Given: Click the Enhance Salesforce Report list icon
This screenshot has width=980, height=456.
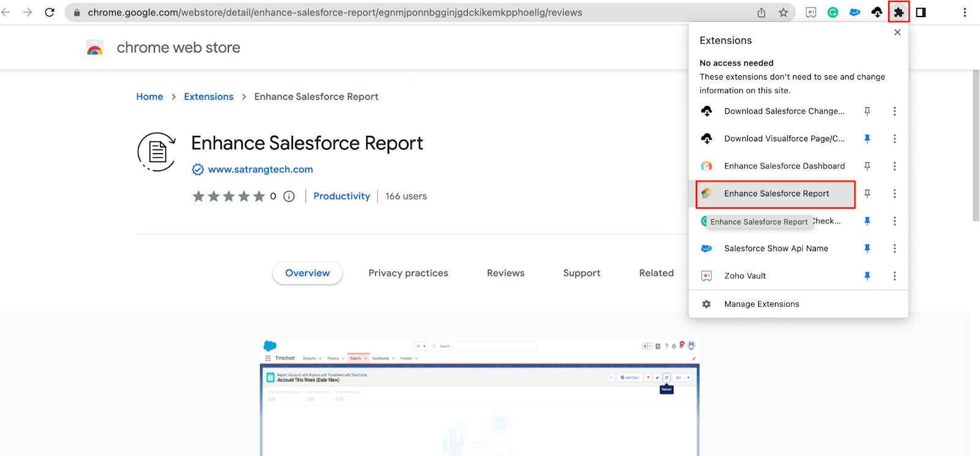Looking at the screenshot, I should click(x=706, y=193).
